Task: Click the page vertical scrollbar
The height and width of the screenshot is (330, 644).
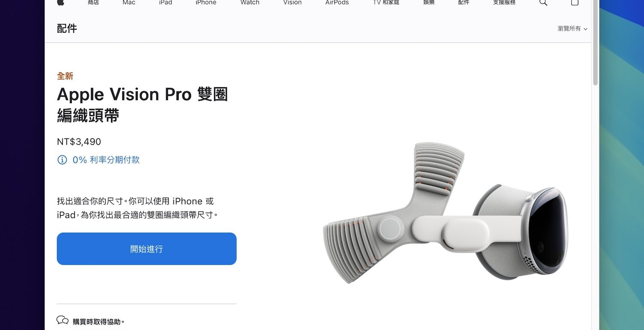Action: 595,43
